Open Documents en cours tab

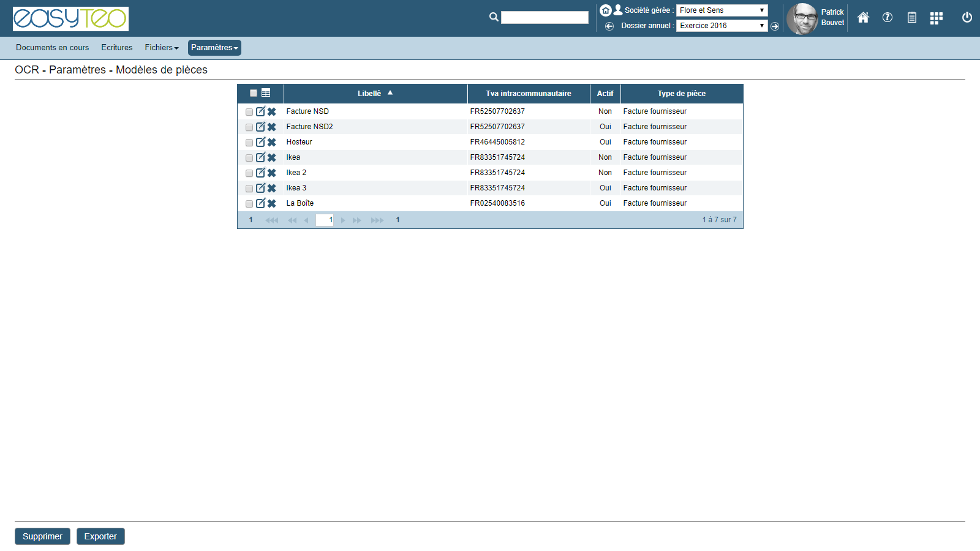click(x=52, y=48)
